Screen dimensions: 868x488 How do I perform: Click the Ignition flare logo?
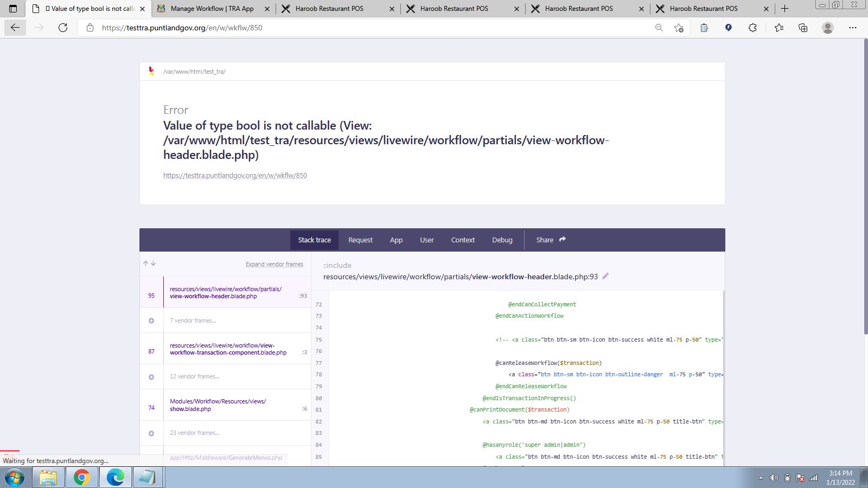(x=151, y=71)
